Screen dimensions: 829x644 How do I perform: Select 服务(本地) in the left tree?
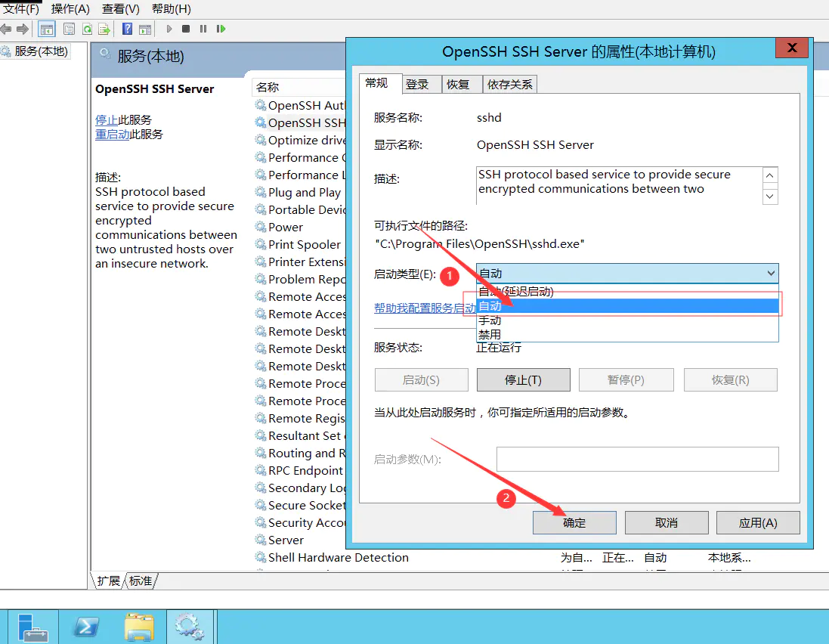(x=41, y=51)
